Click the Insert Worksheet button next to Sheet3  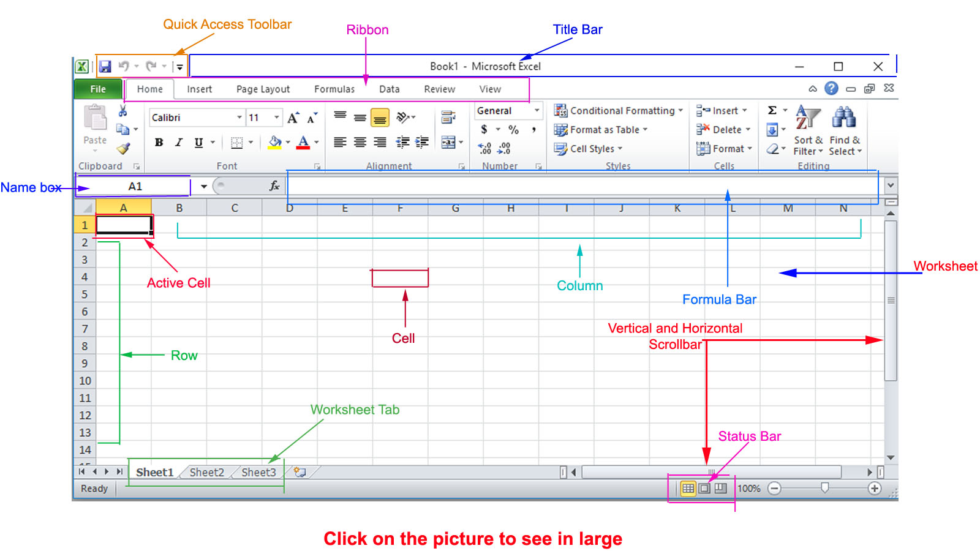(298, 472)
